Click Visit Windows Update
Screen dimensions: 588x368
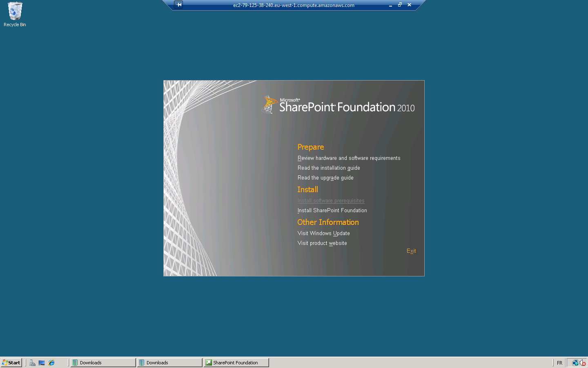click(x=323, y=233)
